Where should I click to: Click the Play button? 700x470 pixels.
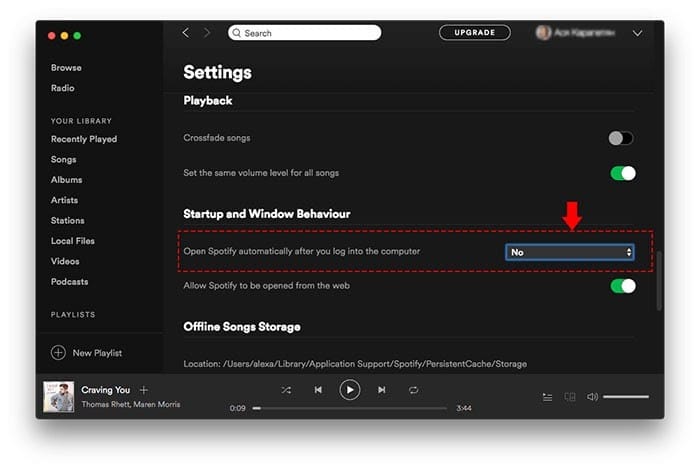click(x=350, y=390)
